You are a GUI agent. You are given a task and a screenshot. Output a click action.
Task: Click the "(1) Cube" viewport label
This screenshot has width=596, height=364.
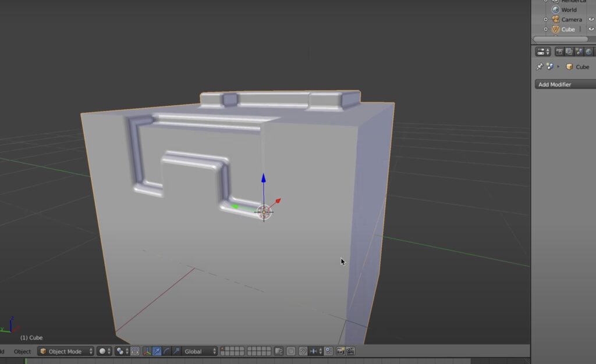(31, 337)
